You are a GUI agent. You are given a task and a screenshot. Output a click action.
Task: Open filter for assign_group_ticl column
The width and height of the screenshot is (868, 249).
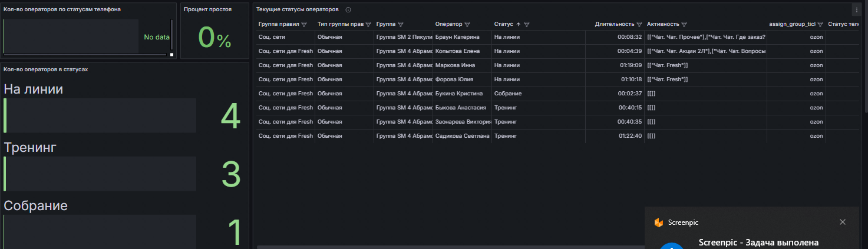[820, 25]
